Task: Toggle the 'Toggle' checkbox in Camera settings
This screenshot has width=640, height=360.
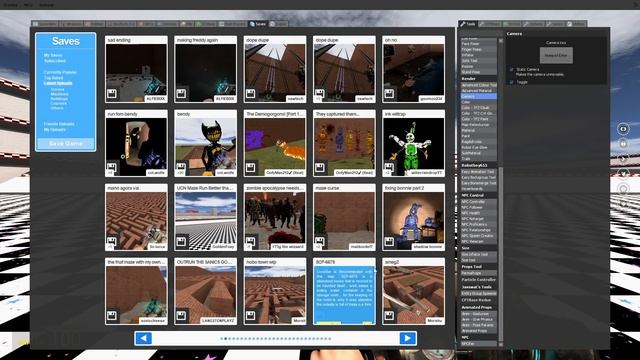Action: pos(511,82)
